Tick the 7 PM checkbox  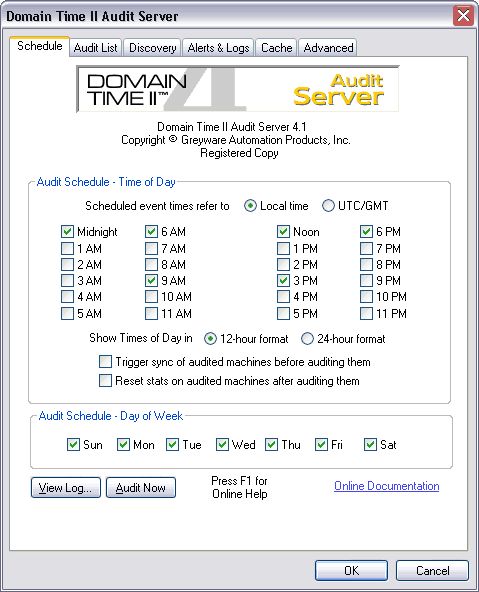pyautogui.click(x=366, y=248)
